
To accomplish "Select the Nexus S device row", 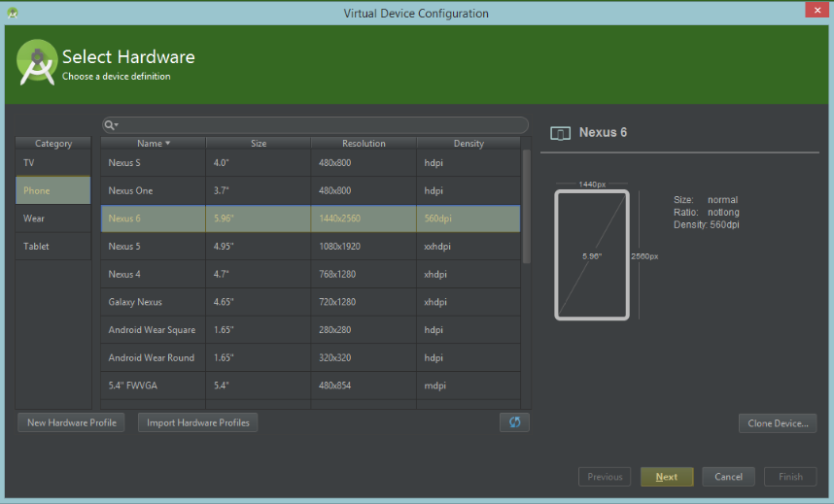I will 311,163.
